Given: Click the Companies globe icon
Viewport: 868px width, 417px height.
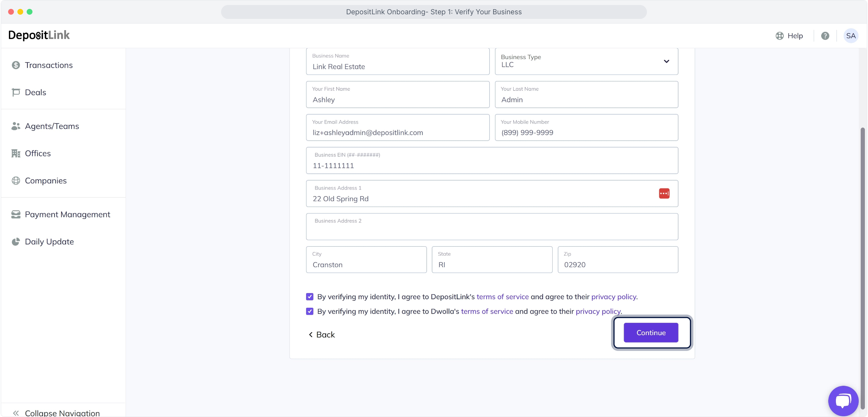Looking at the screenshot, I should pos(16,181).
